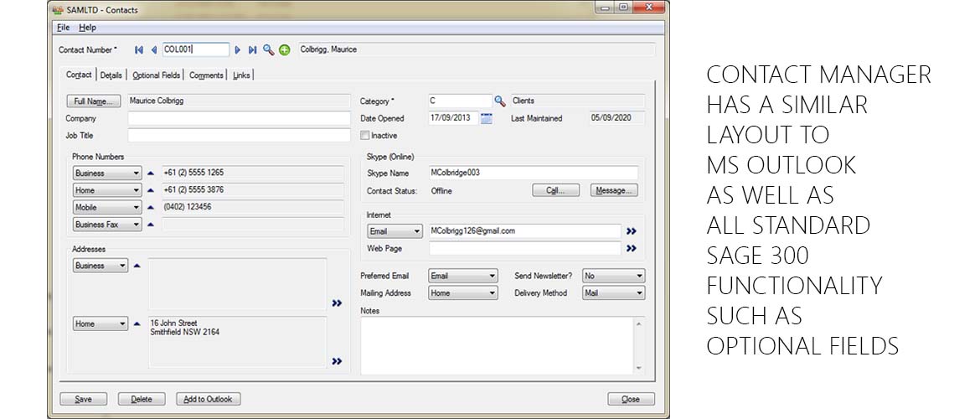Image resolution: width=980 pixels, height=419 pixels.
Task: Click the Skype Call button
Action: point(555,191)
